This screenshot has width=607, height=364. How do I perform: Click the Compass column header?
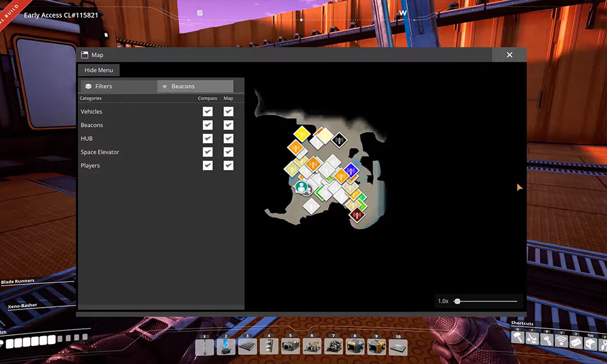coord(208,98)
